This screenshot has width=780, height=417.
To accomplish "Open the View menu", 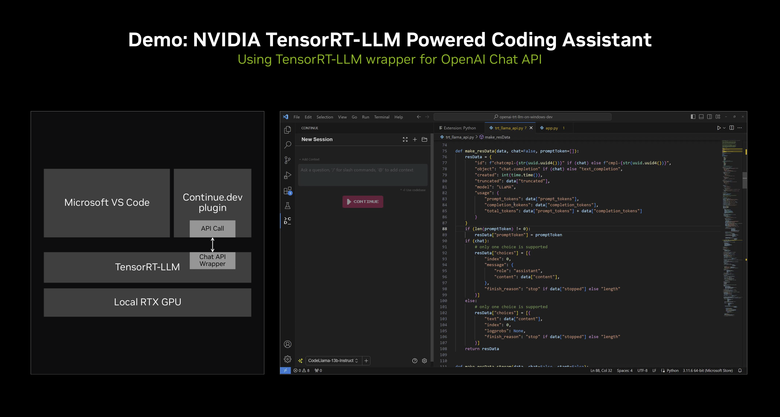I will coord(342,117).
